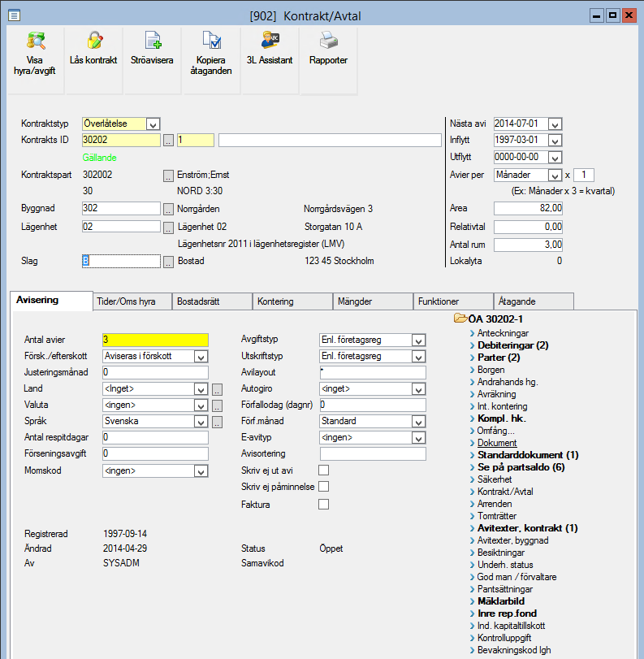The width and height of the screenshot is (644, 659).
Task: Click browse button beside Språk dropdown
Action: [x=217, y=423]
